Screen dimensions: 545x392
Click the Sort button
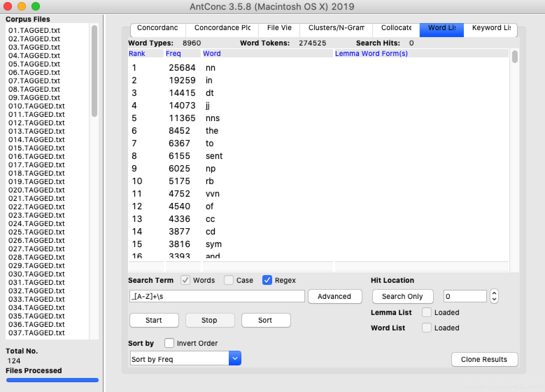coord(266,320)
